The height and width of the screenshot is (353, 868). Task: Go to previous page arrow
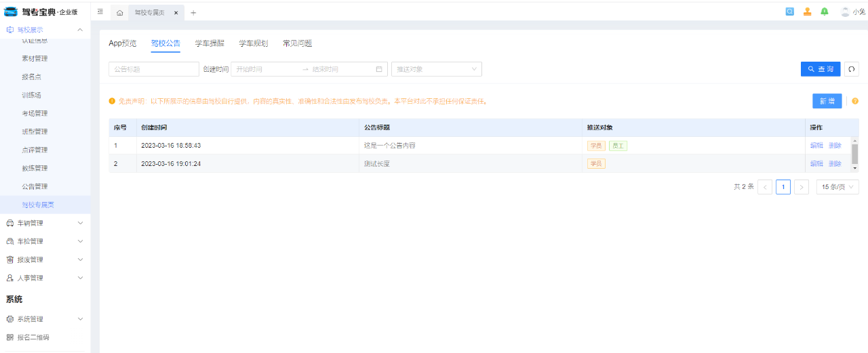click(765, 187)
